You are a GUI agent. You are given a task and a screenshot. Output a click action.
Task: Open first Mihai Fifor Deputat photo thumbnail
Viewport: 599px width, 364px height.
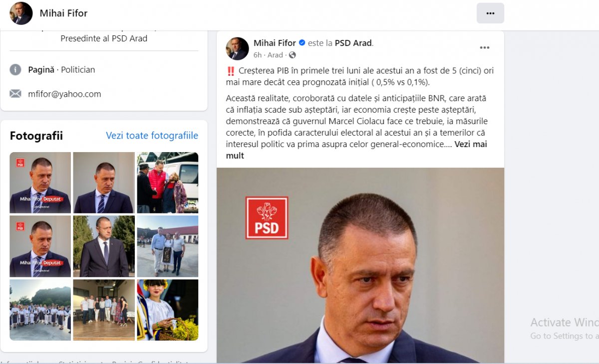pos(40,182)
